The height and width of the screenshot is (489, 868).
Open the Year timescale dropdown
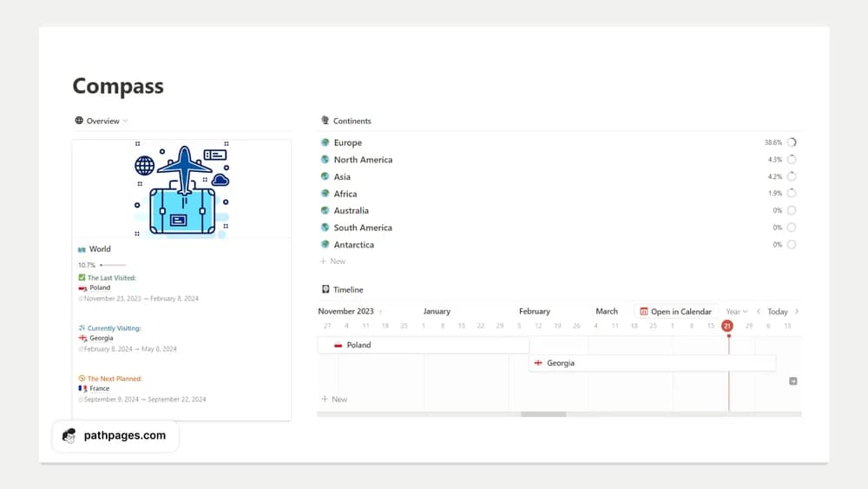737,312
